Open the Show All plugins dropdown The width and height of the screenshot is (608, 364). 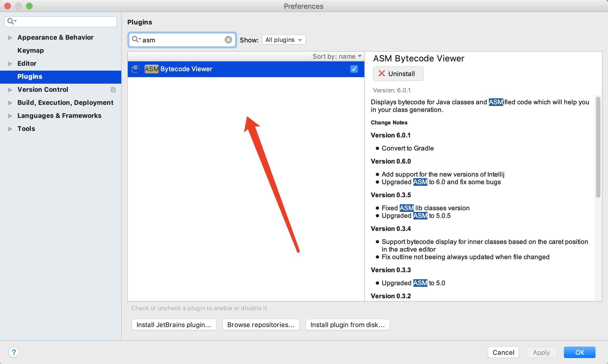pyautogui.click(x=284, y=40)
